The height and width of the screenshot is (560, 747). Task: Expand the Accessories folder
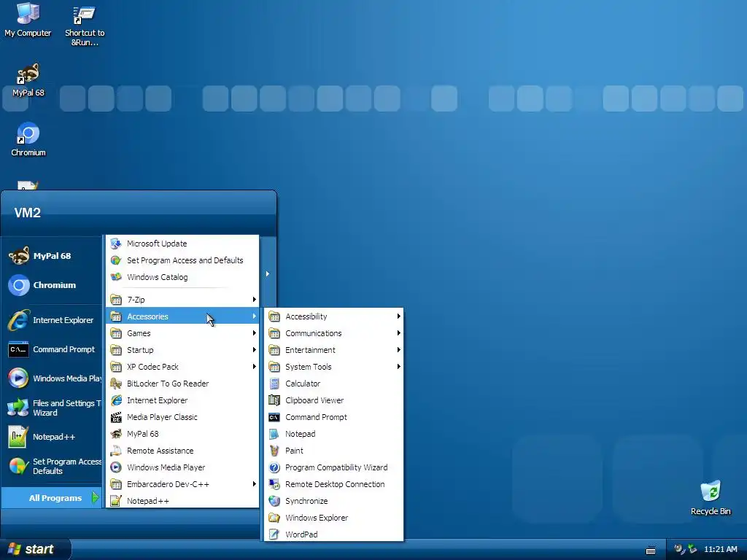(182, 316)
